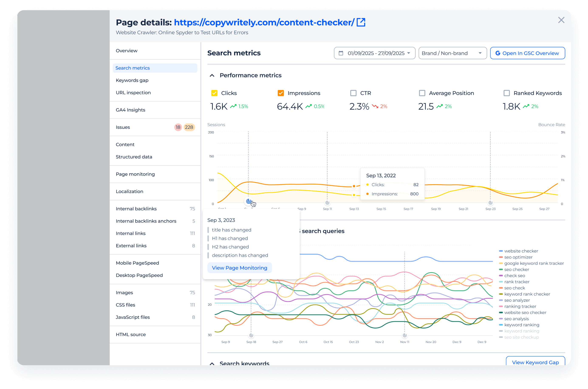
Task: Toggle 'keyword rank checker' legend entry
Action: (x=524, y=294)
